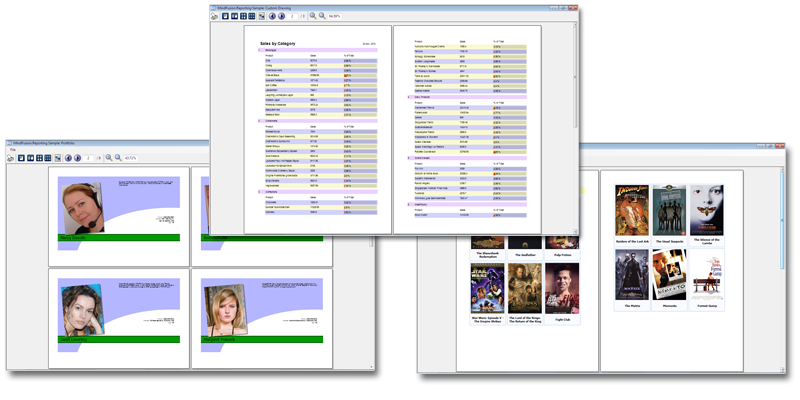Click Star Wars Episode V poster
This screenshot has width=800, height=400.
(x=487, y=288)
